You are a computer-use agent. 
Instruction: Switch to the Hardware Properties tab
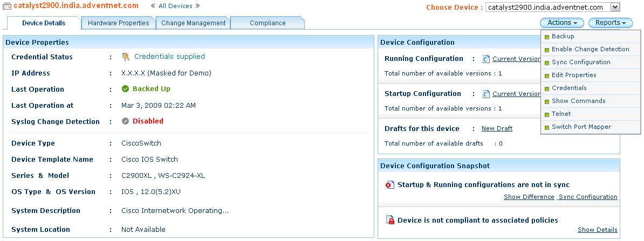[118, 23]
